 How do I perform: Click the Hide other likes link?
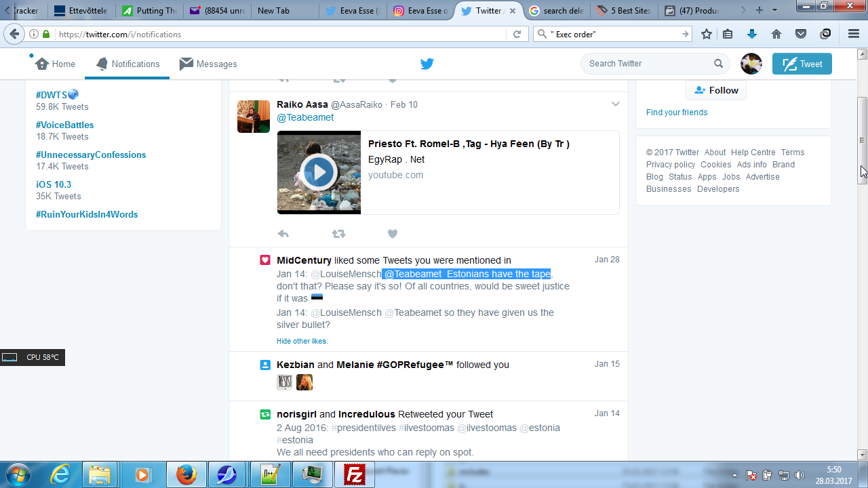[302, 341]
